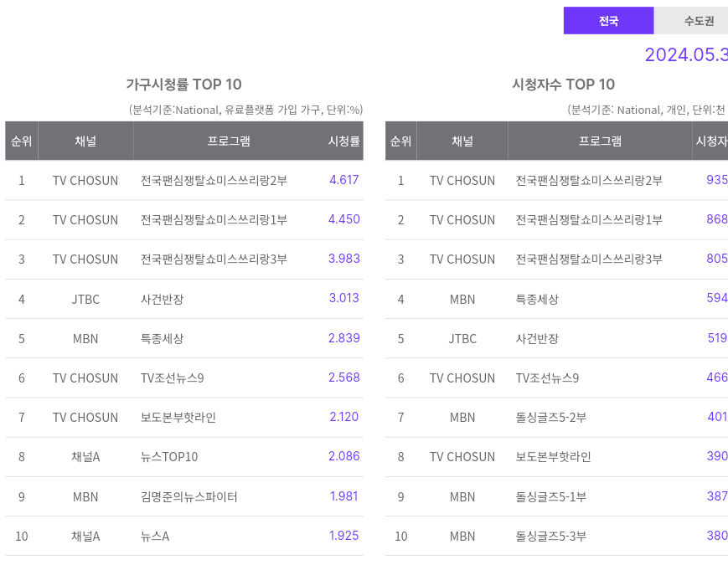Select rating value 1.981

[x=344, y=496]
